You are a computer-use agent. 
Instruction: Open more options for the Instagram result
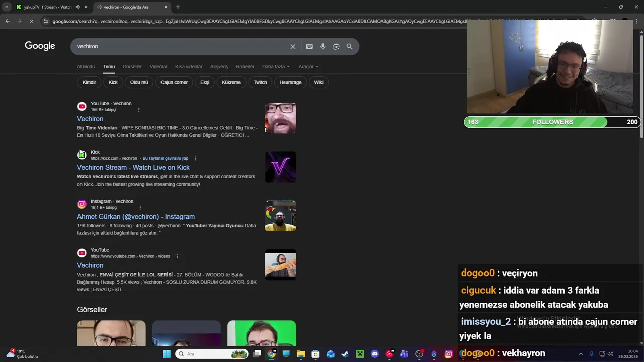point(140,207)
